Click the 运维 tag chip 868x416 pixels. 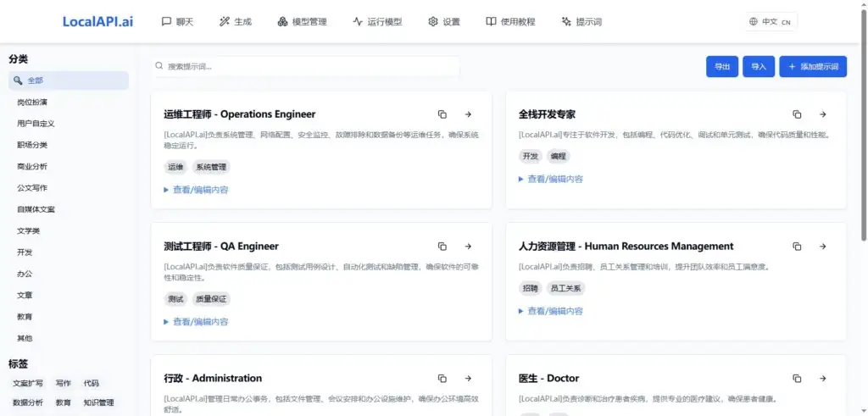point(175,167)
